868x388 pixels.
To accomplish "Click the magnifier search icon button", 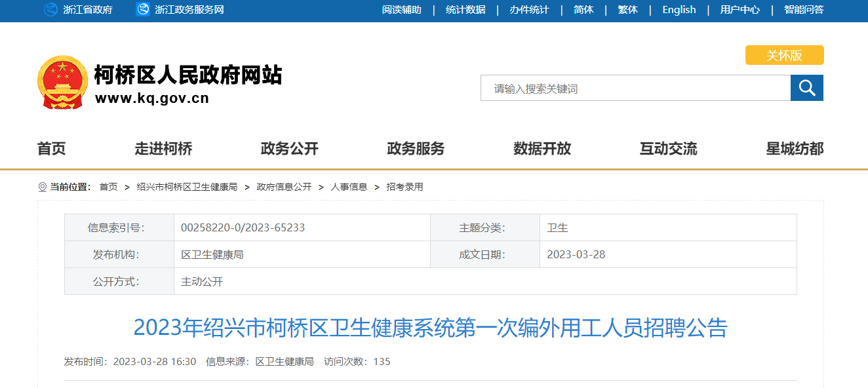I will (x=806, y=88).
